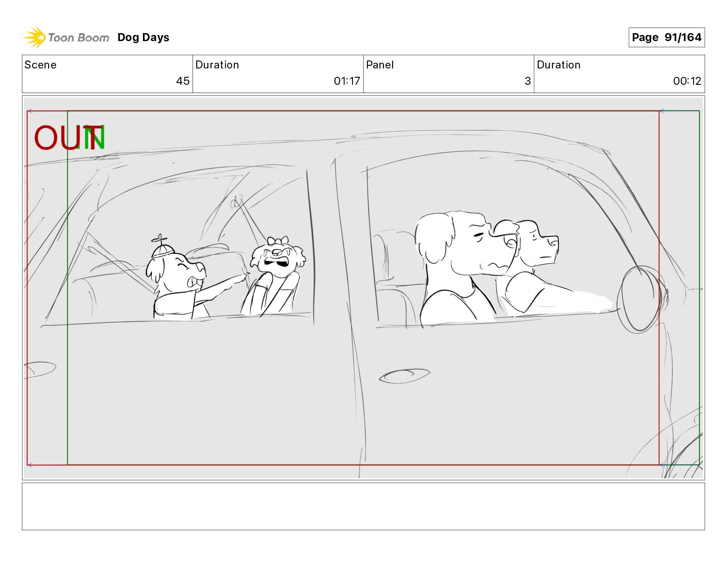
Task: Click the bottom-right camera frame corner arrow
Action: coord(662,465)
